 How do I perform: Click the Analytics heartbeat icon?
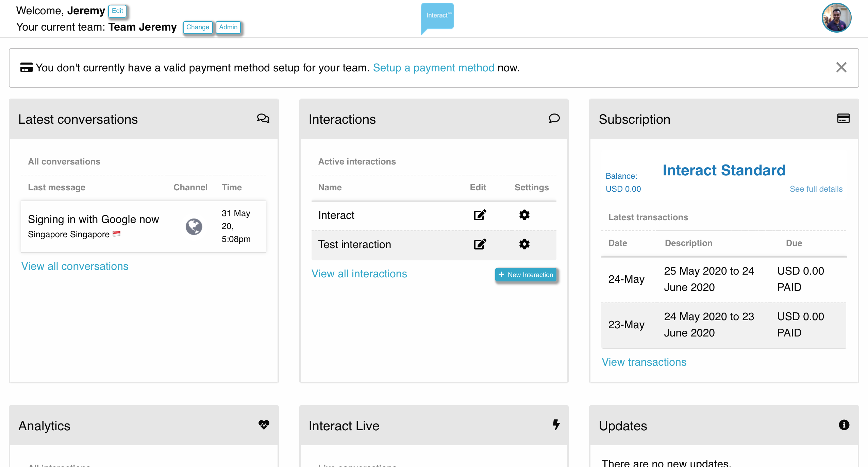[x=264, y=425]
